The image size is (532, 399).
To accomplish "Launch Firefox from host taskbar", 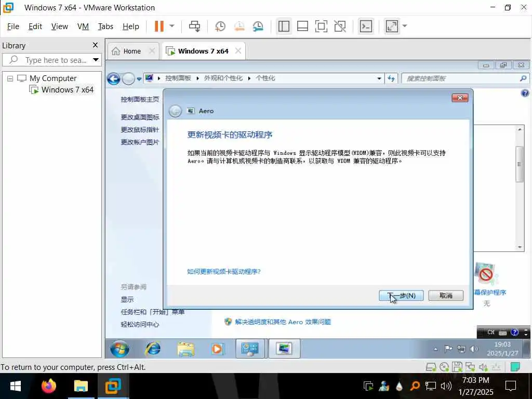I will coord(48,386).
